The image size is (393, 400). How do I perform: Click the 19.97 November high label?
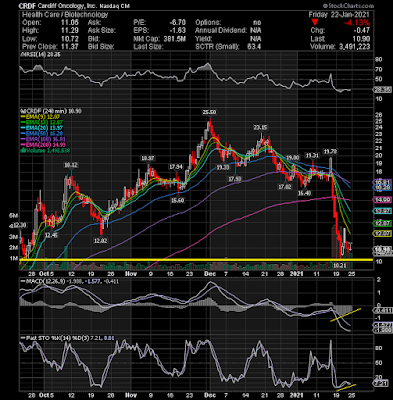click(x=148, y=158)
